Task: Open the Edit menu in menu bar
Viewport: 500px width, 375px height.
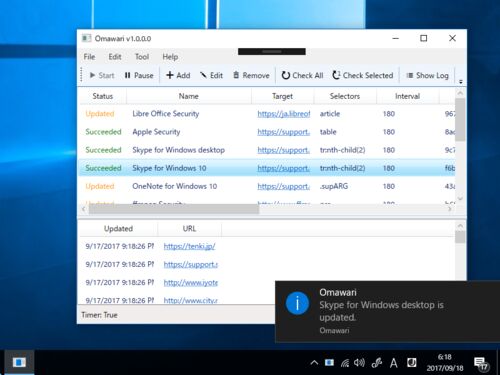Action: [x=115, y=57]
